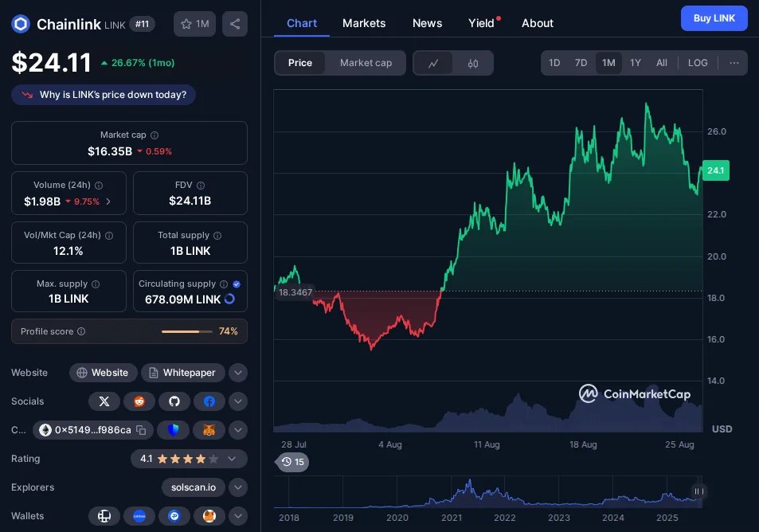Image resolution: width=759 pixels, height=532 pixels.
Task: Switch to the Yield tab
Action: [x=481, y=23]
